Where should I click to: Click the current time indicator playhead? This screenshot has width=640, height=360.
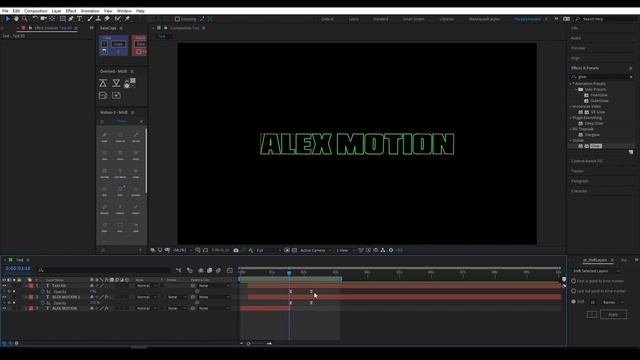[289, 272]
